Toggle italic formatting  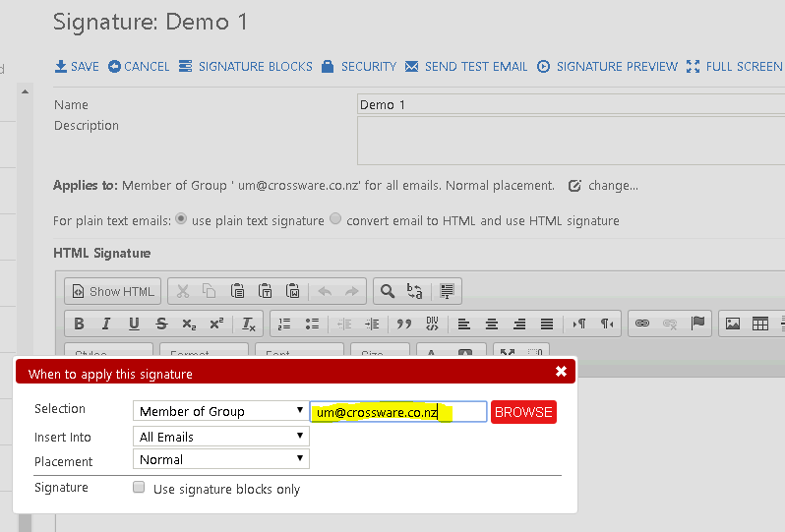pyautogui.click(x=106, y=324)
